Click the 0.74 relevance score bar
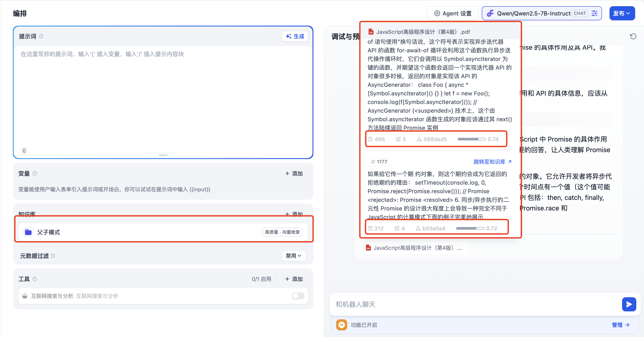Screen dimensions: 644x337 click(471, 139)
